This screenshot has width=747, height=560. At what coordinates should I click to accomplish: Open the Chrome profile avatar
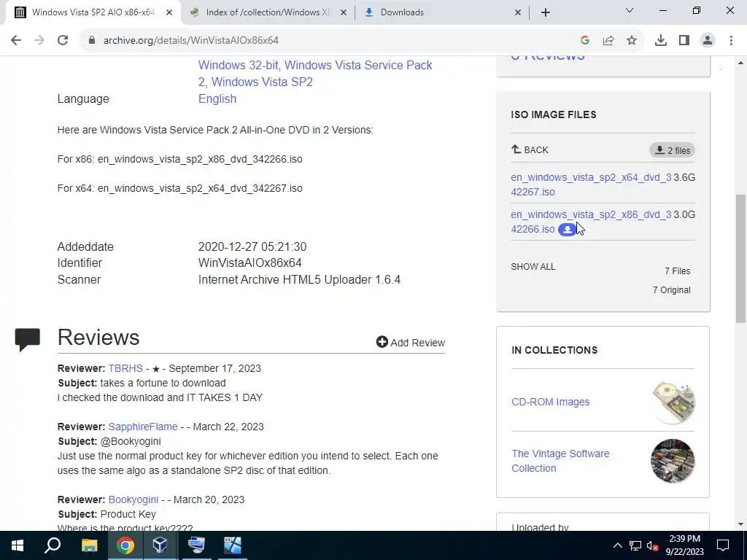click(x=708, y=41)
